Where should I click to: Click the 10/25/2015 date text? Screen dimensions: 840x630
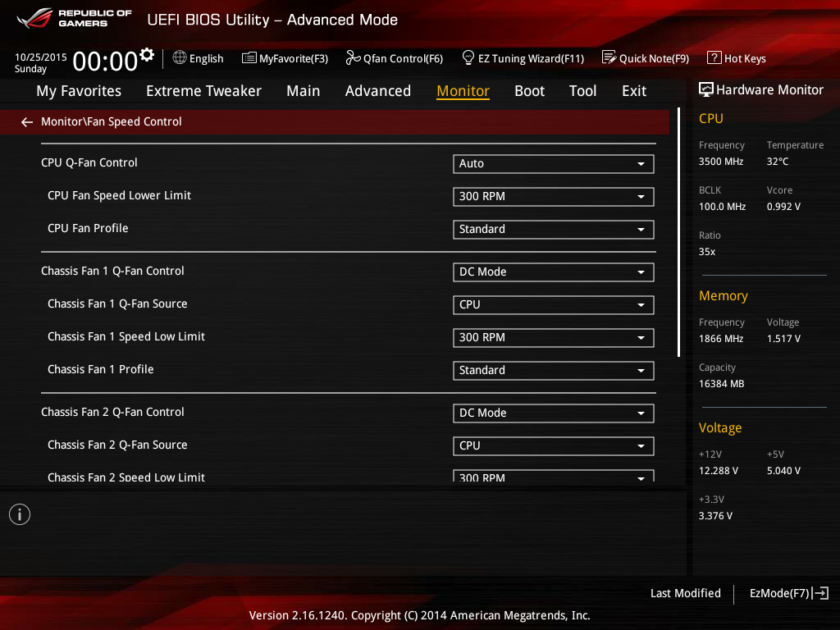[41, 57]
